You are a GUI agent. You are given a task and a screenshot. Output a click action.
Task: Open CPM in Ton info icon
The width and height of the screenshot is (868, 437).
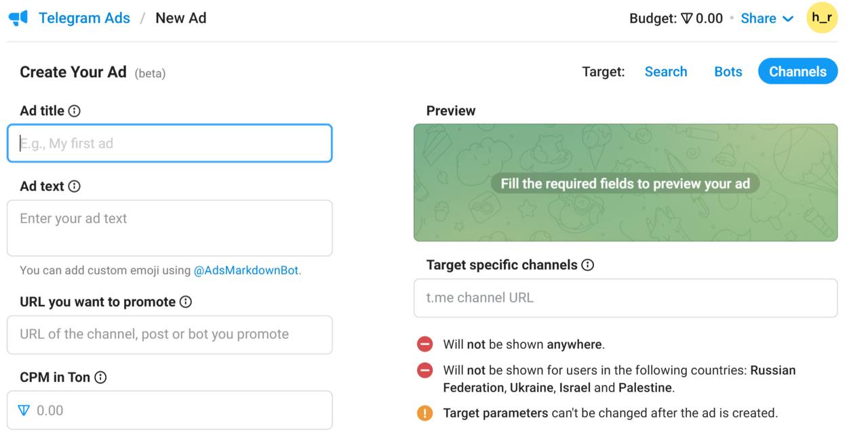pos(100,377)
